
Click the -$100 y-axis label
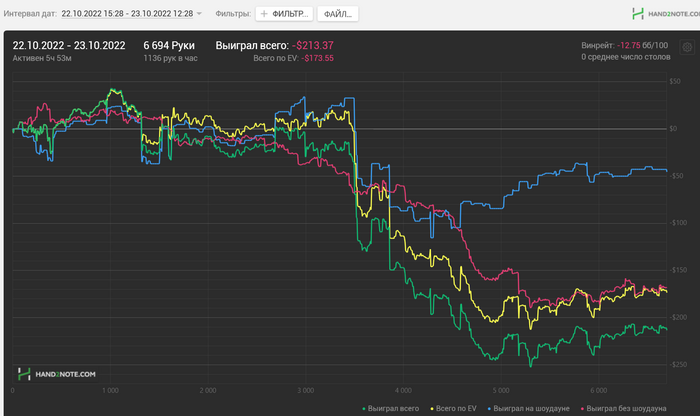677,223
